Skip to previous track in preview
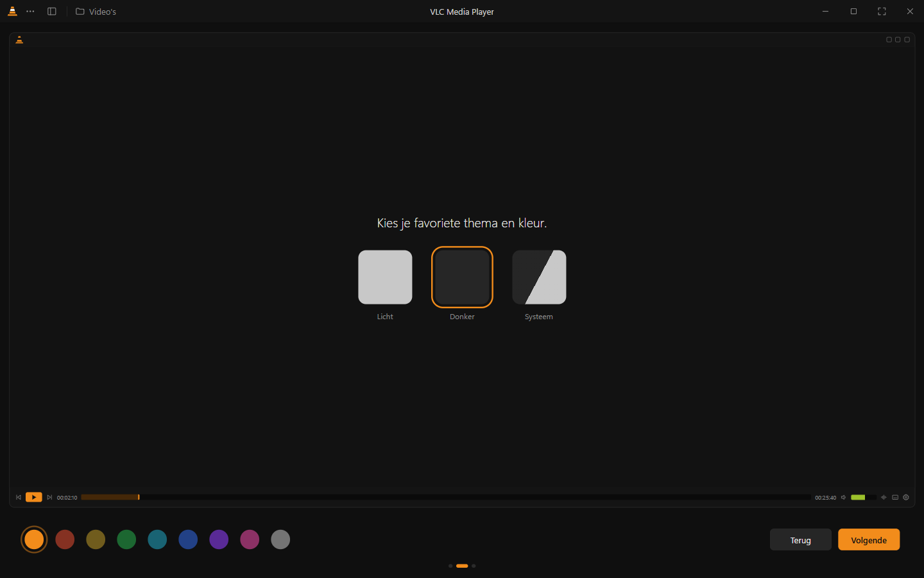This screenshot has height=578, width=924. pos(19,497)
